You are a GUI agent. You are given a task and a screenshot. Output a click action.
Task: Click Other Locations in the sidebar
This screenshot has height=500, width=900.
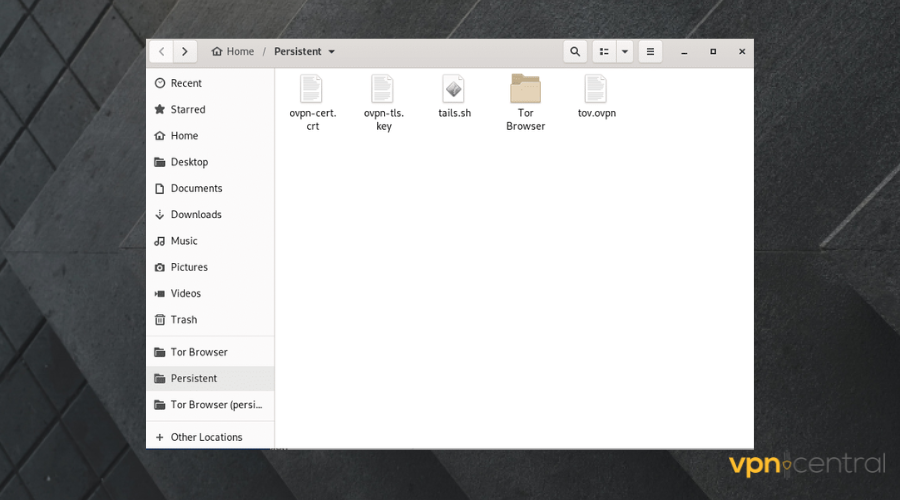coord(206,437)
